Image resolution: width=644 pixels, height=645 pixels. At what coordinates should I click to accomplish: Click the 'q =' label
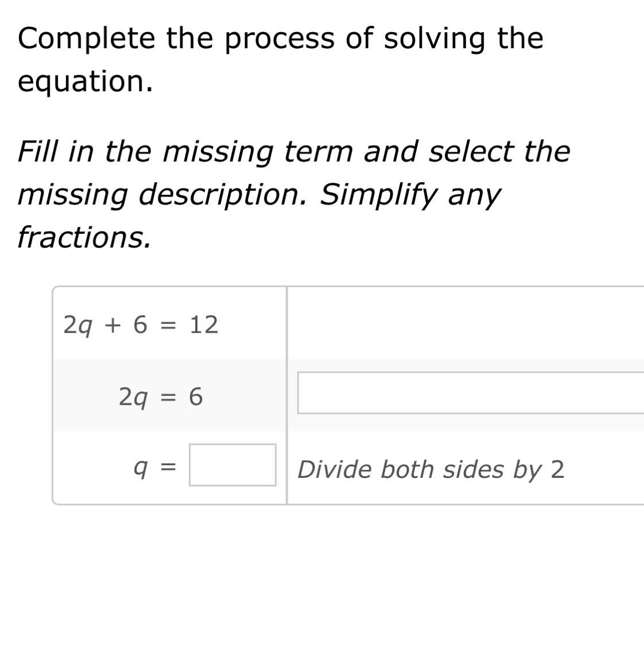[x=154, y=468]
